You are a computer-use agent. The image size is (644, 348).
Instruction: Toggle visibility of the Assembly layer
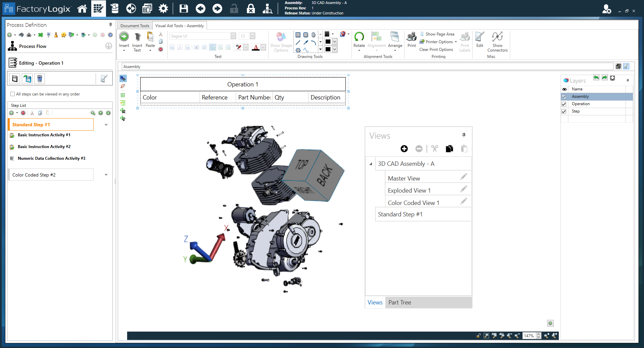click(x=565, y=96)
